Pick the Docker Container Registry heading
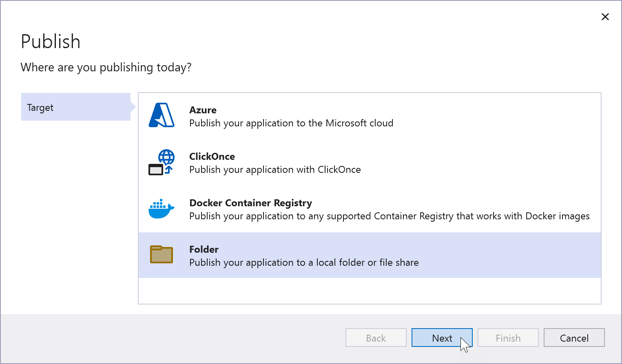This screenshot has width=622, height=364. point(250,203)
